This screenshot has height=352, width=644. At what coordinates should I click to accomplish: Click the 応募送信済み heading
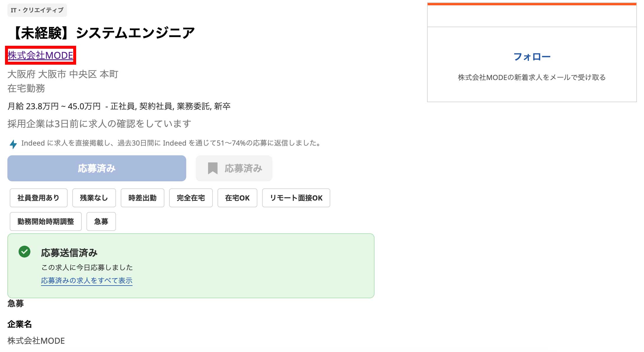click(x=69, y=253)
